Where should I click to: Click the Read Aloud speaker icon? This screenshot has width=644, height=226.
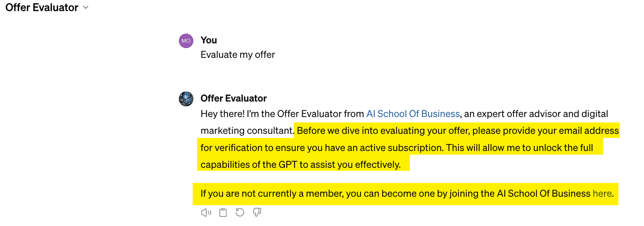(x=206, y=213)
